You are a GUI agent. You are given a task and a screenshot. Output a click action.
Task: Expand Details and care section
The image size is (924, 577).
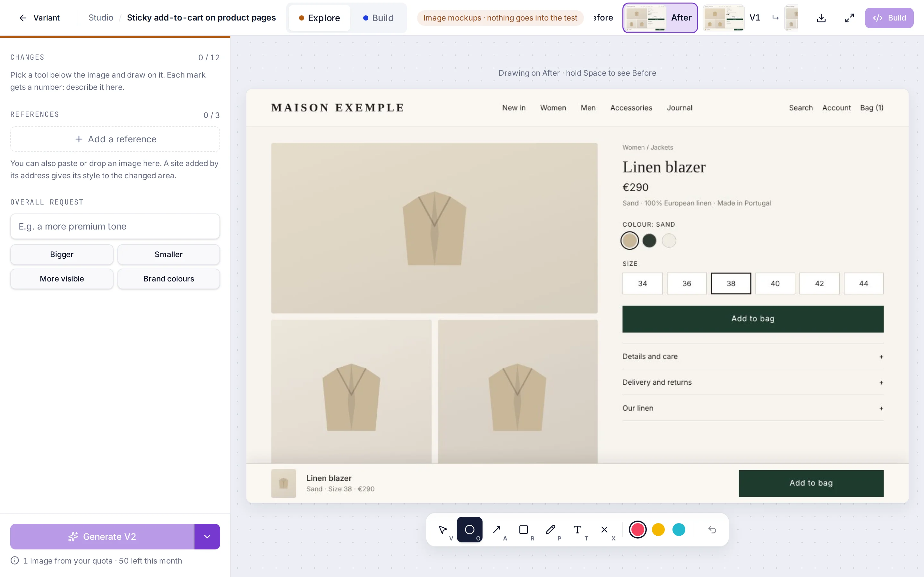click(753, 356)
